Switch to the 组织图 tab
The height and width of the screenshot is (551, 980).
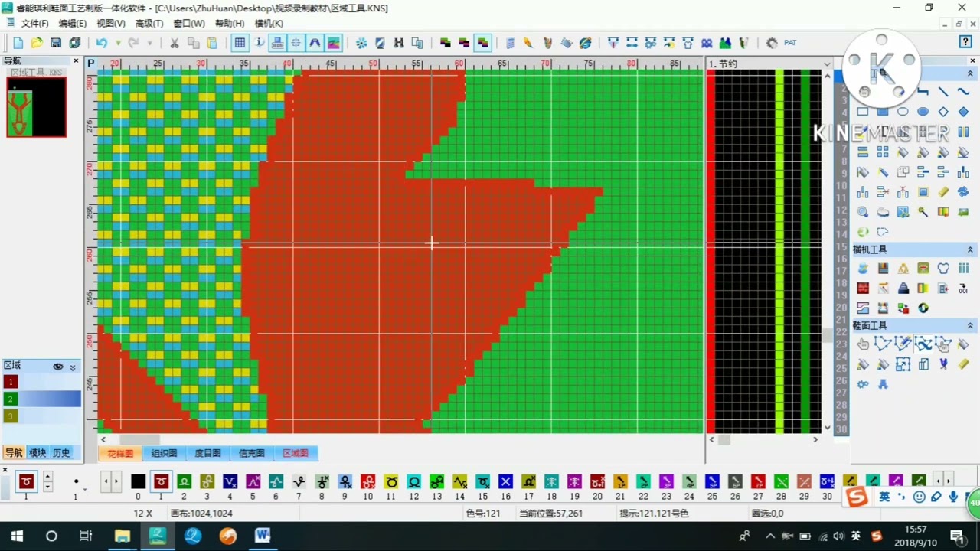point(164,453)
